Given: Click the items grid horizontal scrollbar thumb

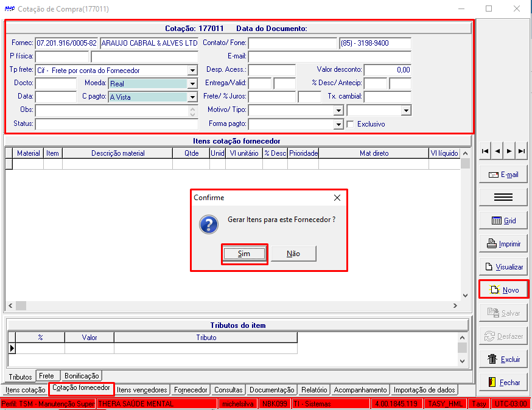Looking at the screenshot, I should pyautogui.click(x=21, y=305).
